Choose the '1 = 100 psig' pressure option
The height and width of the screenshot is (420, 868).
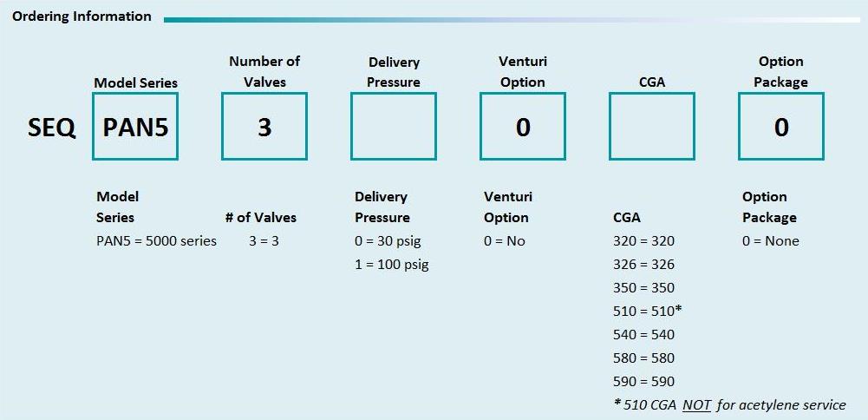[x=391, y=265]
